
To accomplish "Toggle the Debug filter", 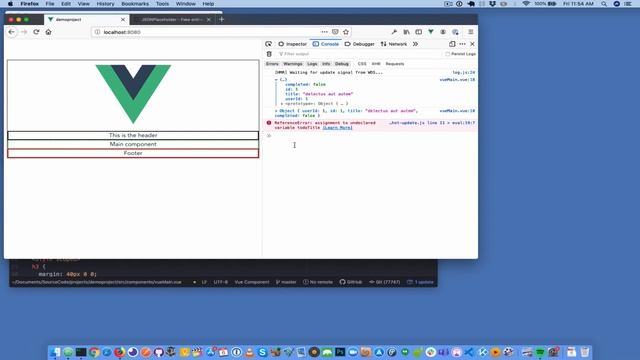I will click(342, 64).
